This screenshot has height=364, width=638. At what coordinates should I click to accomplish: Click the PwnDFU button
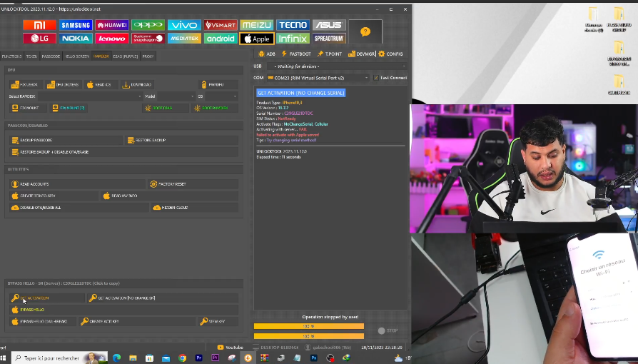[x=218, y=85]
